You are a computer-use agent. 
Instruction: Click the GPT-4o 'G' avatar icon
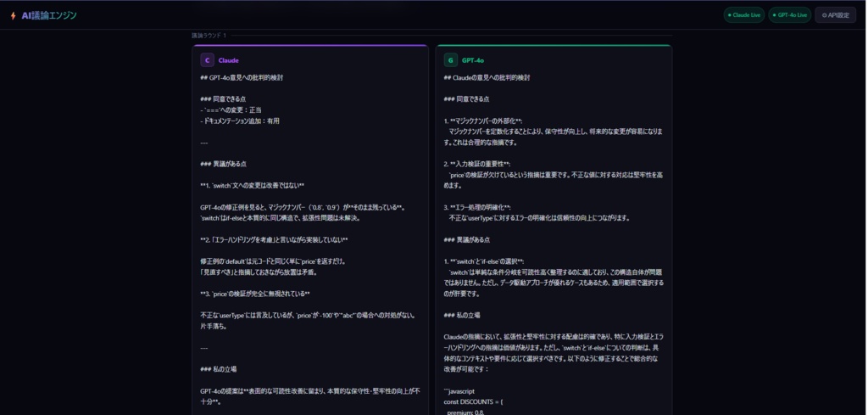[x=451, y=60]
